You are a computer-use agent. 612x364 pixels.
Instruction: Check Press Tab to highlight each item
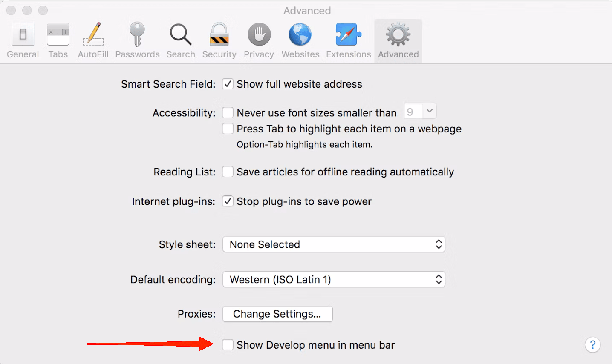click(228, 129)
